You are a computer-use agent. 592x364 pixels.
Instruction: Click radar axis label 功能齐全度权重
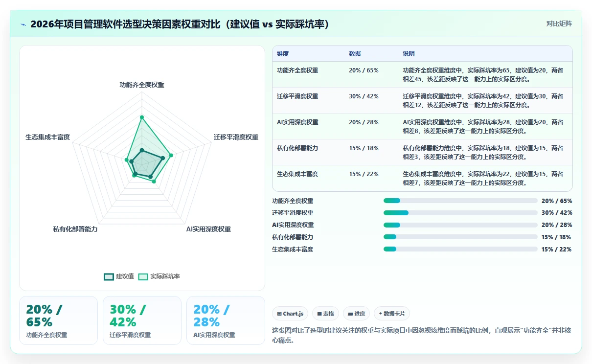(142, 85)
